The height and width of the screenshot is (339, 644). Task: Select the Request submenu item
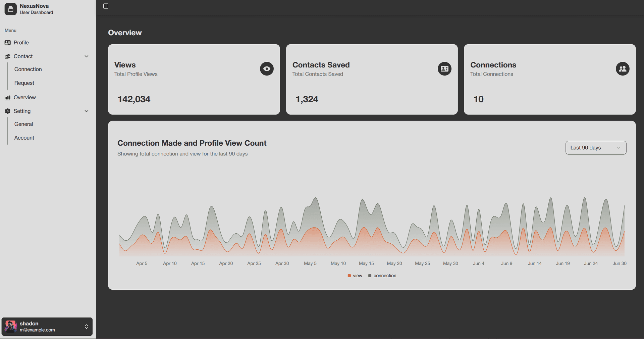point(24,83)
